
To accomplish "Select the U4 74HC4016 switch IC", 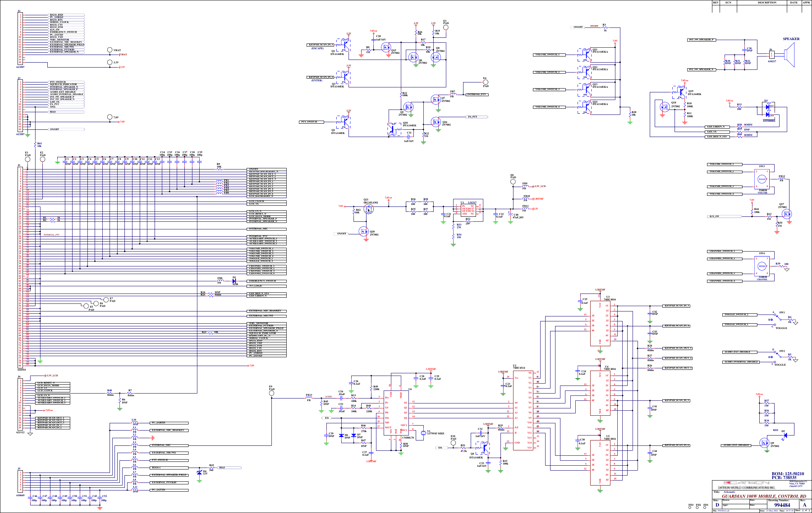I will tap(600, 393).
